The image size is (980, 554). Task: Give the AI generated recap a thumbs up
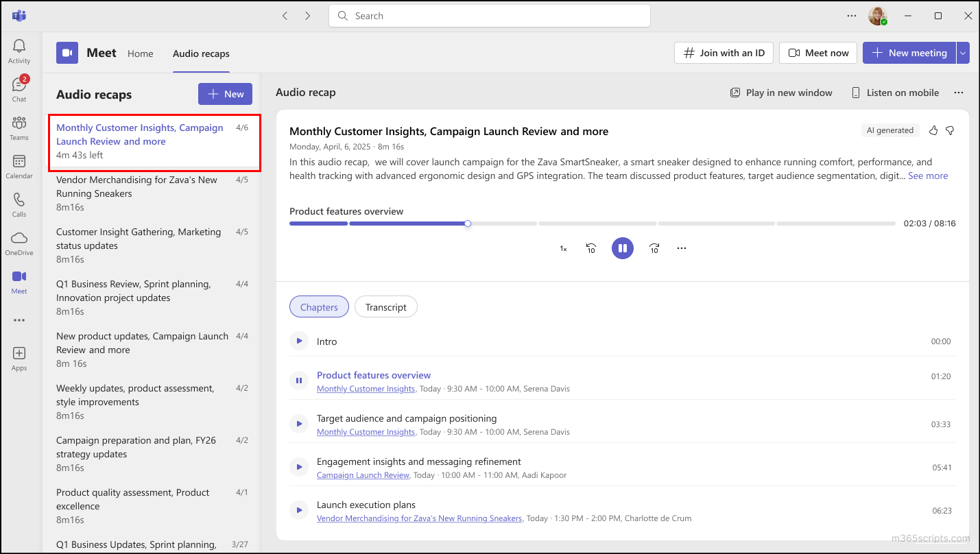(x=933, y=130)
